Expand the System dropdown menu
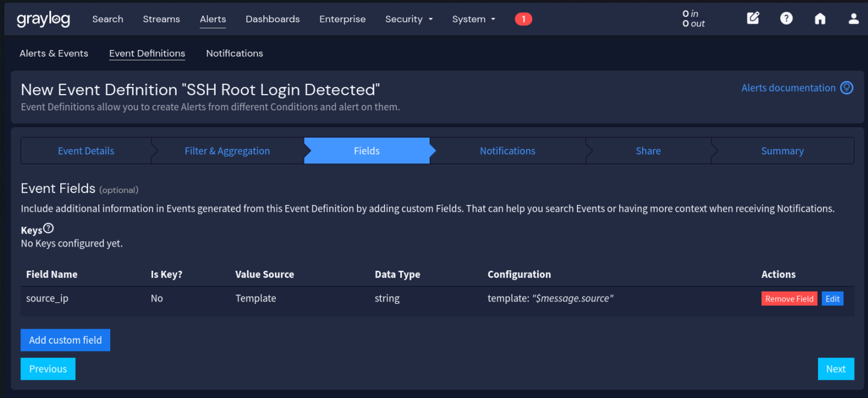 [x=473, y=19]
